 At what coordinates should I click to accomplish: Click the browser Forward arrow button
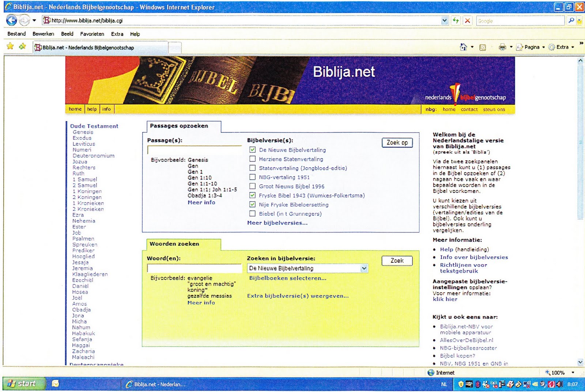point(24,20)
